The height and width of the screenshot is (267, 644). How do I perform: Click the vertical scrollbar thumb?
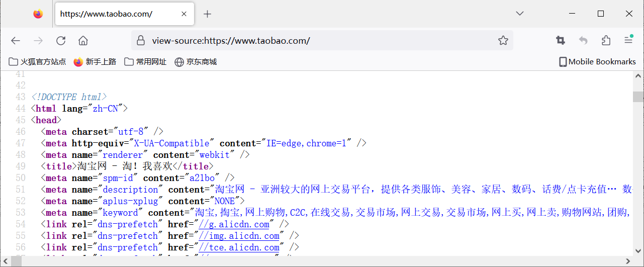pyautogui.click(x=638, y=97)
